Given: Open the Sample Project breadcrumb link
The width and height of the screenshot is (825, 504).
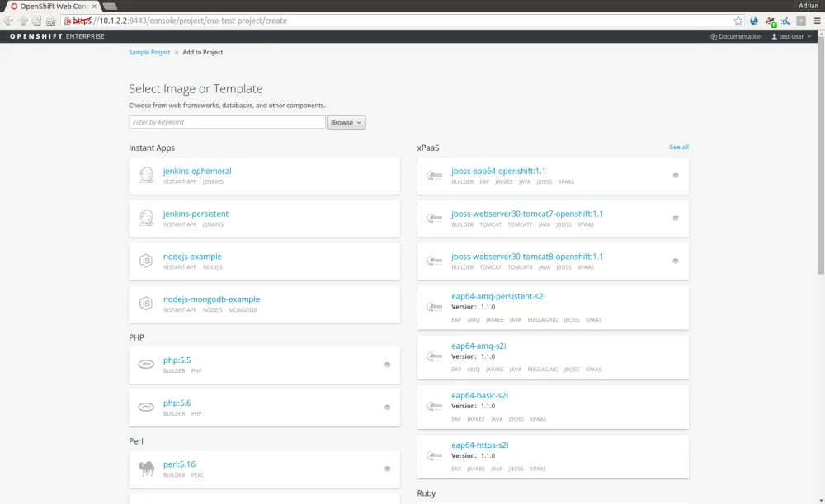Looking at the screenshot, I should (149, 52).
